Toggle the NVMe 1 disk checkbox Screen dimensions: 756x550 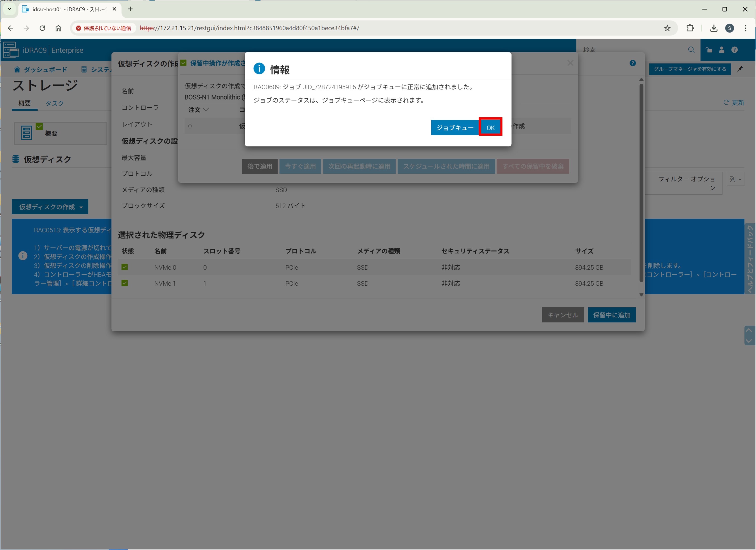pyautogui.click(x=125, y=283)
